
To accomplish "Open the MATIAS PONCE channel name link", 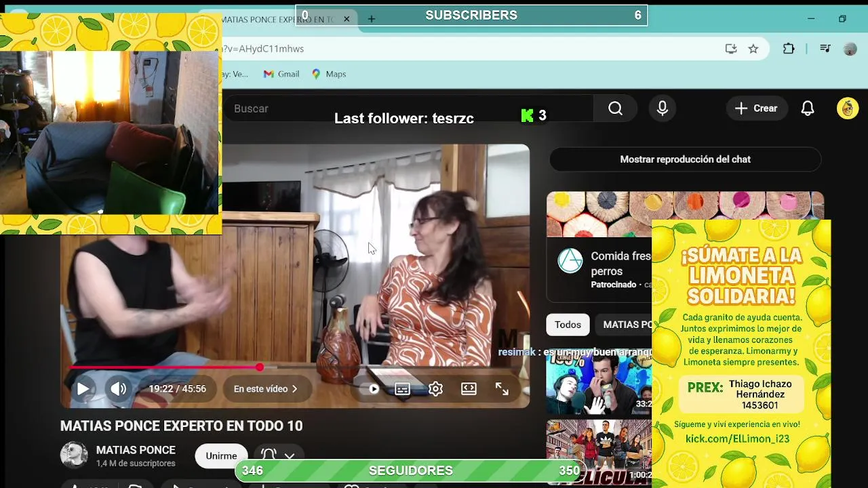I will coord(136,450).
